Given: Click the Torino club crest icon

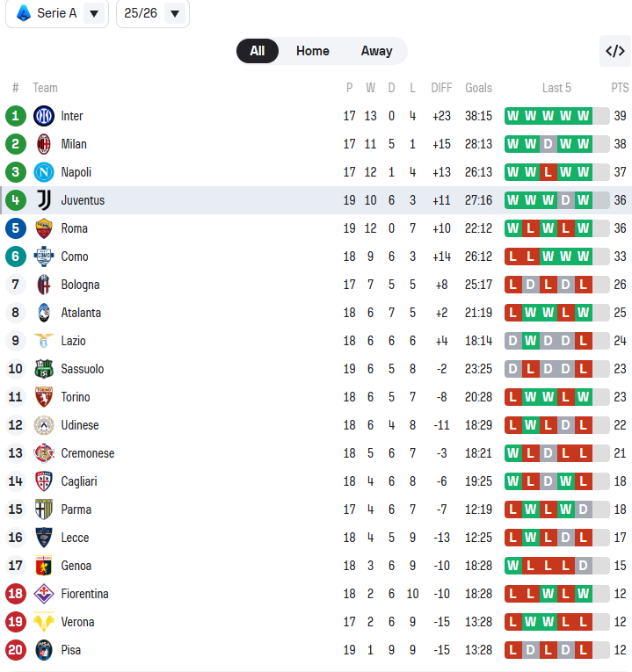Looking at the screenshot, I should click(x=44, y=397).
